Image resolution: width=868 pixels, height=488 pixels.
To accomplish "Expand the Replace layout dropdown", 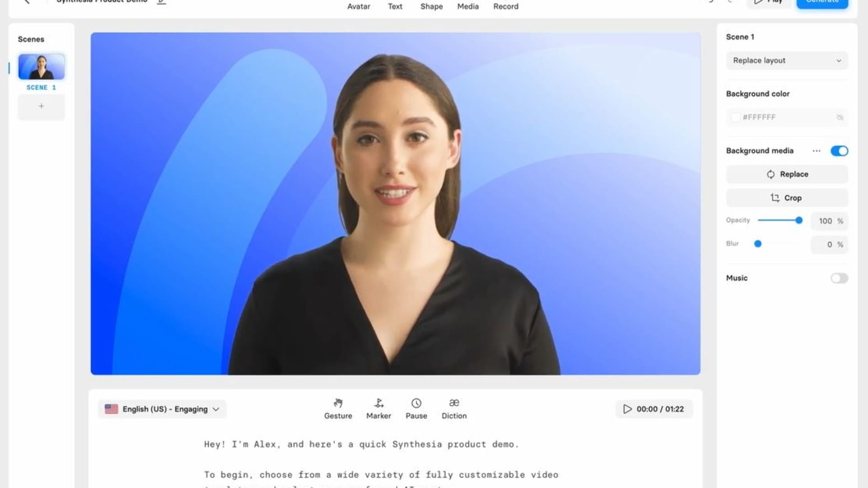I will point(787,60).
